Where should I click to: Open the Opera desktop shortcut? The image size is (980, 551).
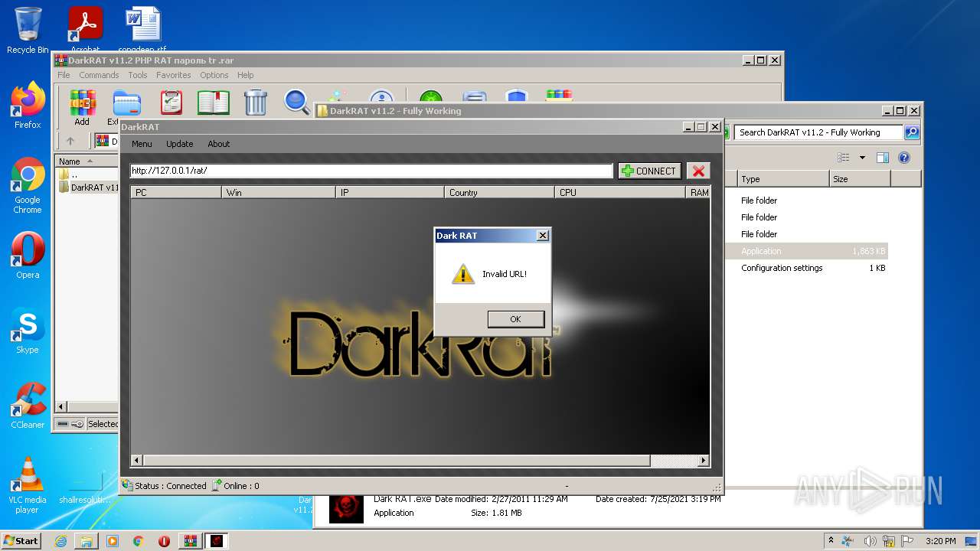coord(28,256)
